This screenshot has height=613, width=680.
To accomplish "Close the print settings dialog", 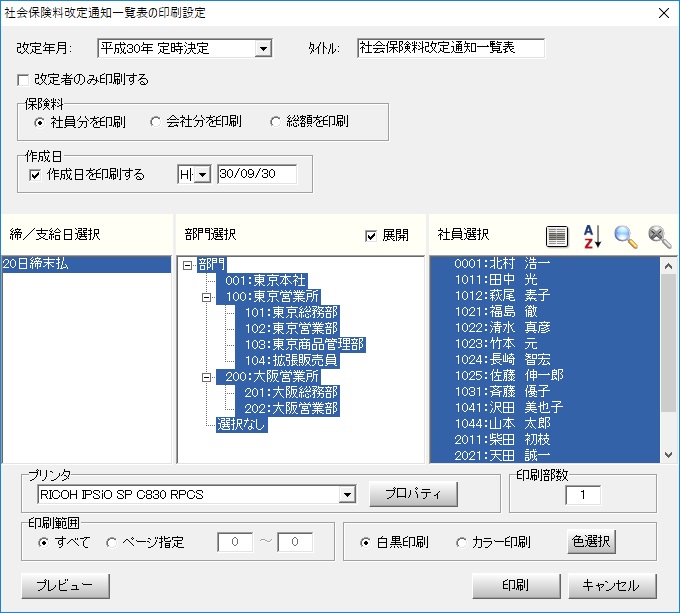I will coord(664,13).
